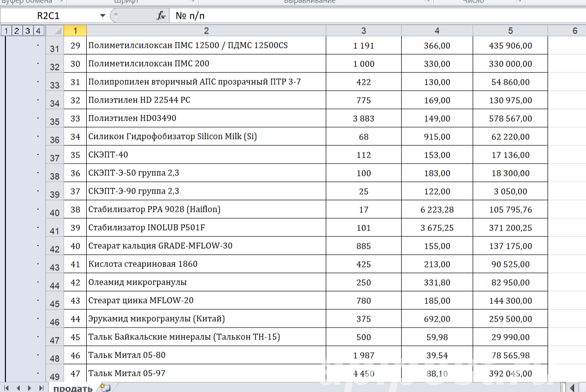The width and height of the screenshot is (586, 392).
Task: Click cell Силикон Гидрофобизатор Silicon Milk (Si)
Action: 207,136
